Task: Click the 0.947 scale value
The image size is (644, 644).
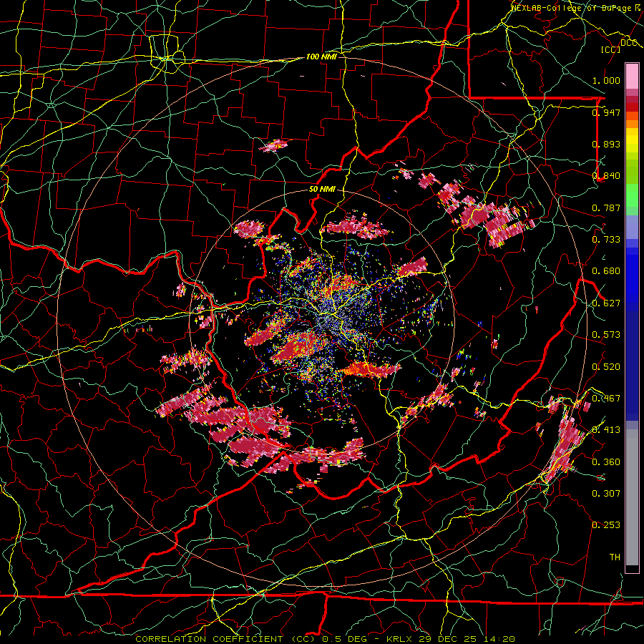Action: pyautogui.click(x=606, y=112)
